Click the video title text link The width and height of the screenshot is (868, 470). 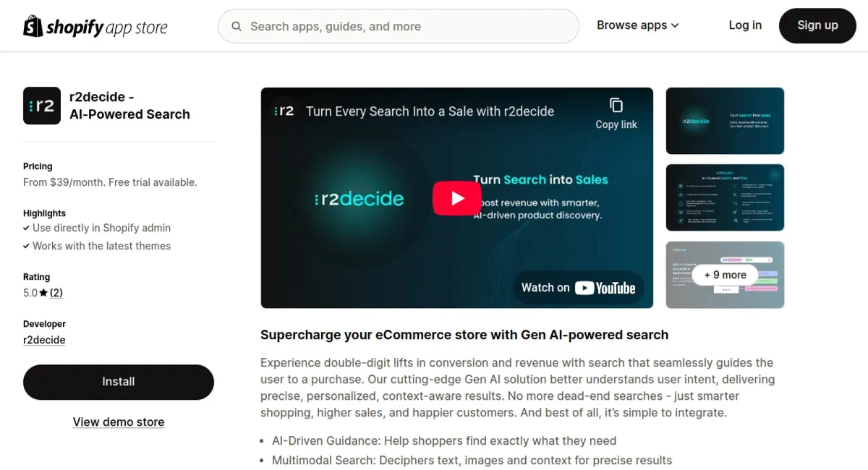pyautogui.click(x=430, y=111)
